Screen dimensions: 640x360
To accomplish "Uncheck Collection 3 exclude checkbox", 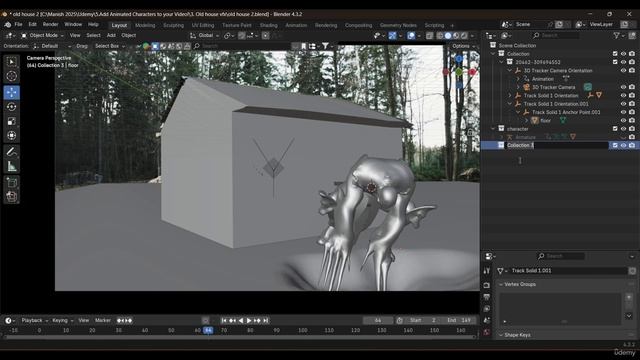I will pos(615,145).
